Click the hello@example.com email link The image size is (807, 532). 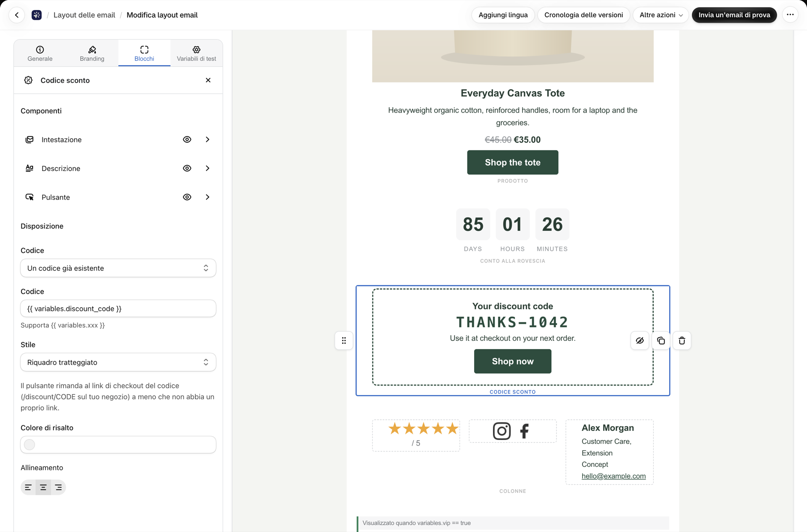tap(614, 476)
